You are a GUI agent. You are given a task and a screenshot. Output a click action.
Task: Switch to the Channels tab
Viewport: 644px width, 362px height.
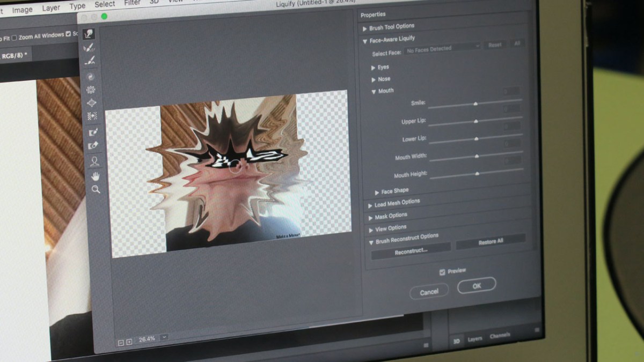coord(500,336)
